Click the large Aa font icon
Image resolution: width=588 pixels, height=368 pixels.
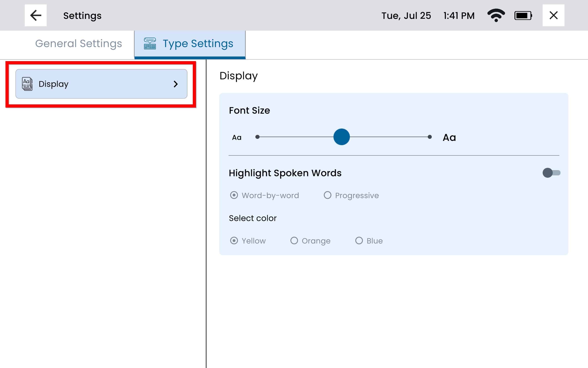click(x=449, y=138)
